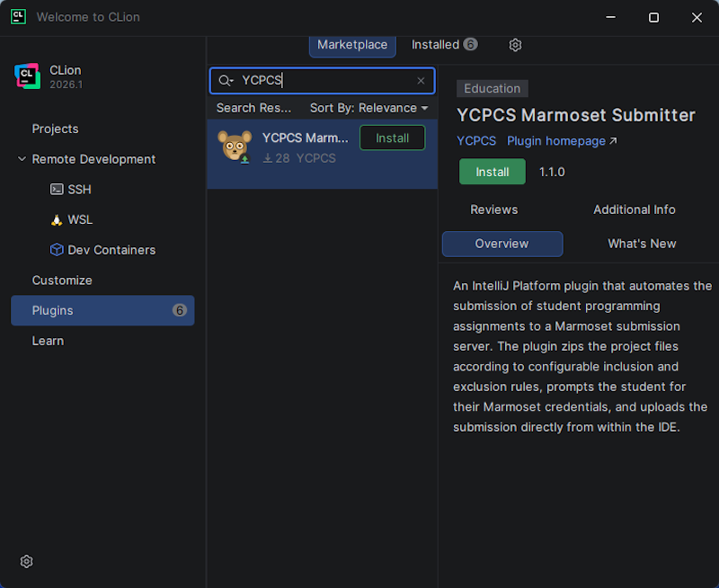The height and width of the screenshot is (588, 719).
Task: Click the version number 1.1.0
Action: point(552,172)
